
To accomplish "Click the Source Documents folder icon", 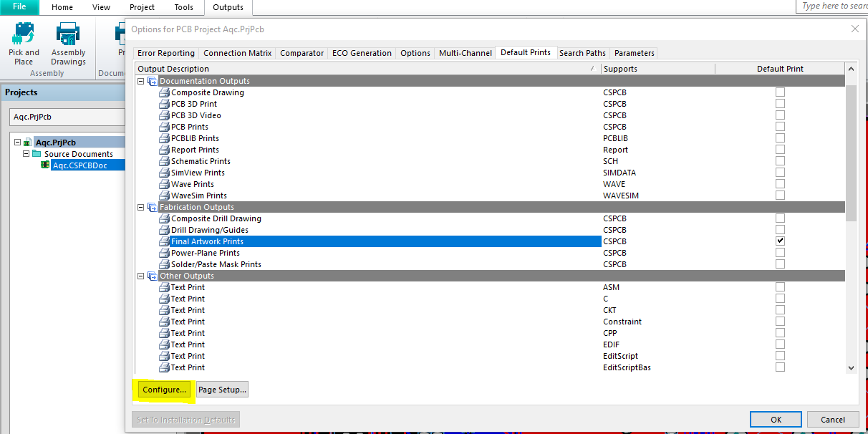I will pos(37,153).
